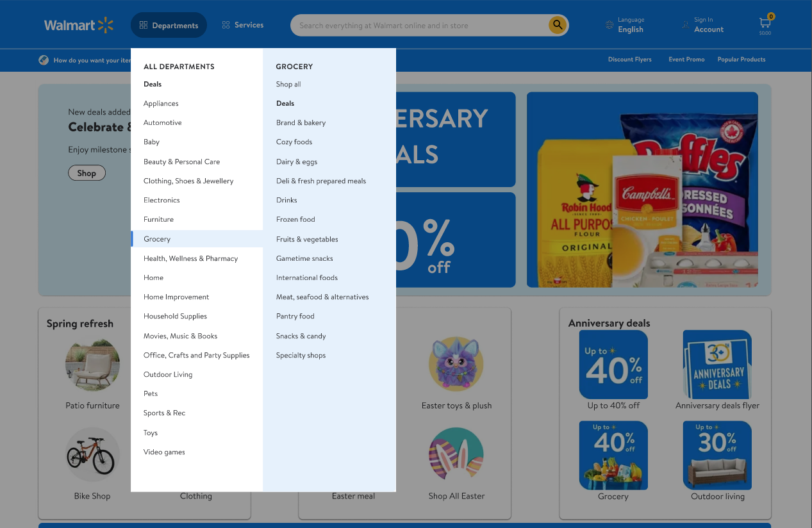Select the highlighted Grocery department
This screenshot has height=528, width=812.
tap(197, 239)
